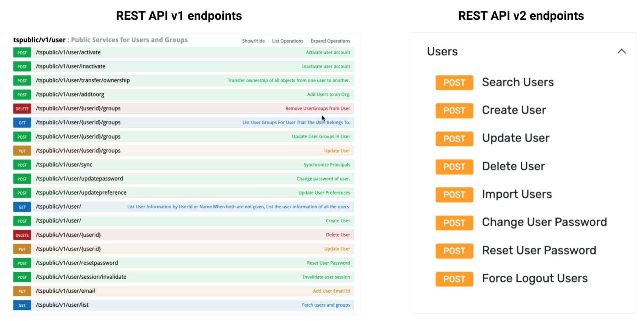The height and width of the screenshot is (321, 644).
Task: Open the /tspublic/v1/user/resetpassword endpoint path
Action: click(x=77, y=263)
